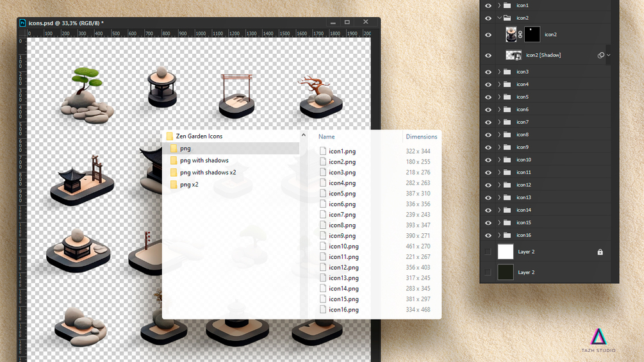
Task: Sort files by Dimensions column
Action: (422, 136)
